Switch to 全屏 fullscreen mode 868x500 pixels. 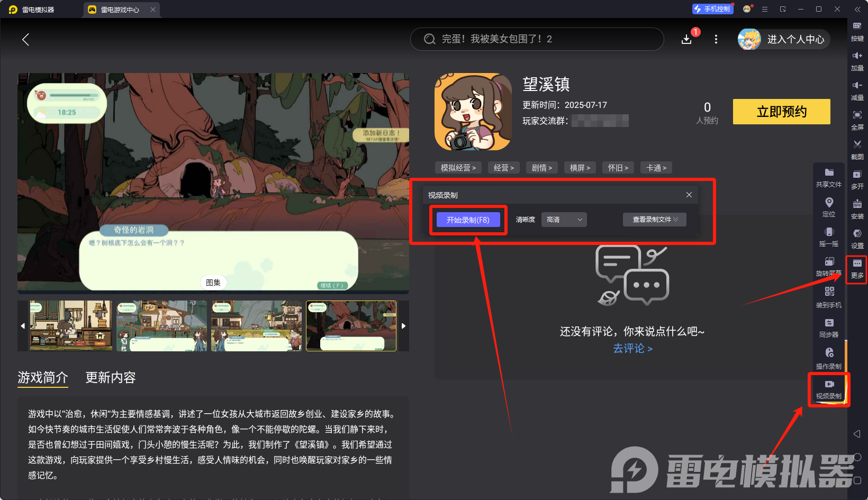(857, 121)
